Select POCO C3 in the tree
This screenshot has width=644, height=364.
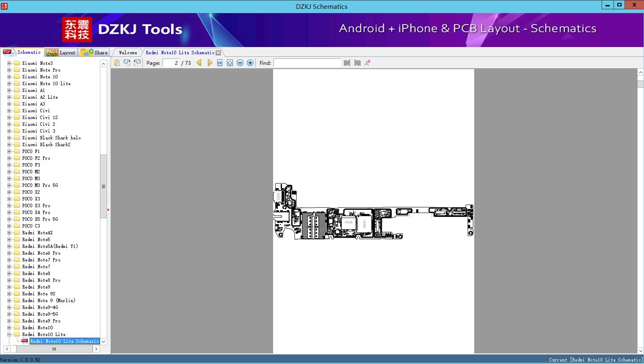click(31, 226)
